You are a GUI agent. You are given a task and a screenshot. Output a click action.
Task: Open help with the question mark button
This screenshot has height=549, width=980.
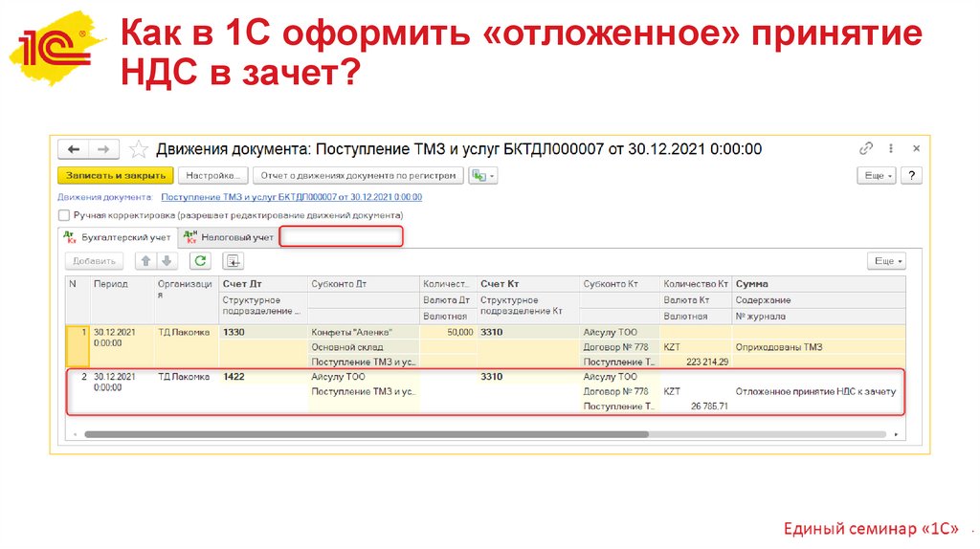click(x=912, y=176)
